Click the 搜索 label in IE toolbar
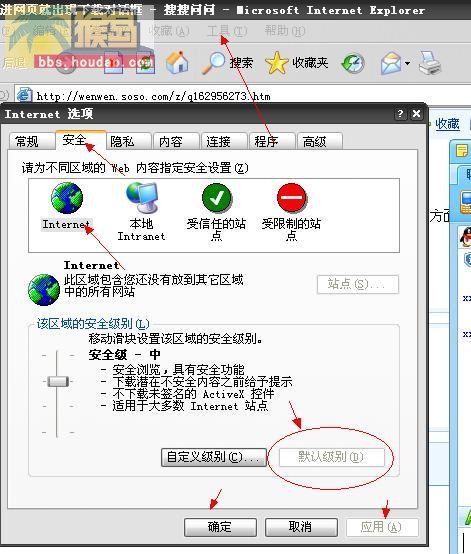The width and height of the screenshot is (471, 554). 242,63
